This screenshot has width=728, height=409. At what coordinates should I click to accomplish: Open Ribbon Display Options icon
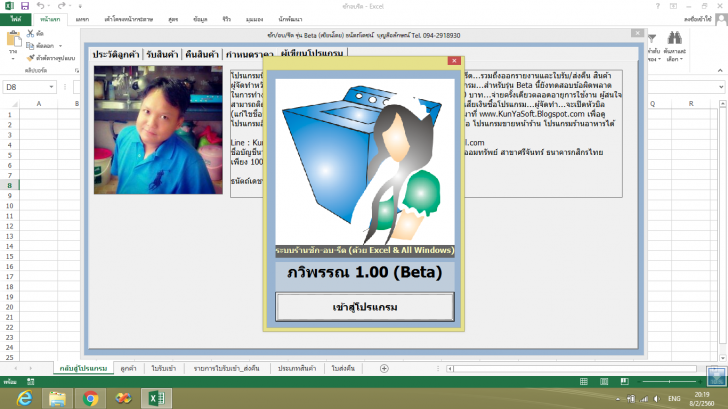(x=673, y=6)
